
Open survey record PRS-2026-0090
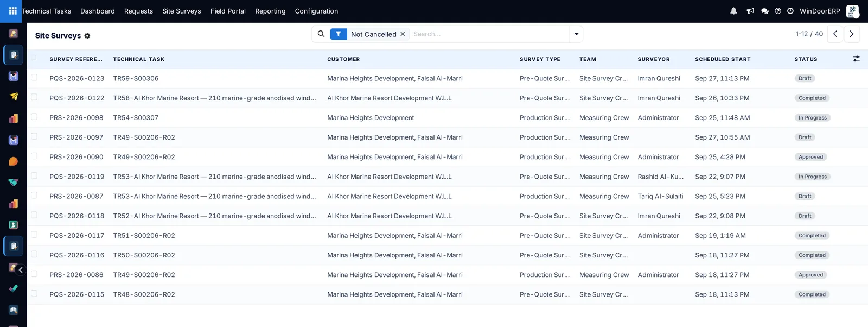(76, 157)
